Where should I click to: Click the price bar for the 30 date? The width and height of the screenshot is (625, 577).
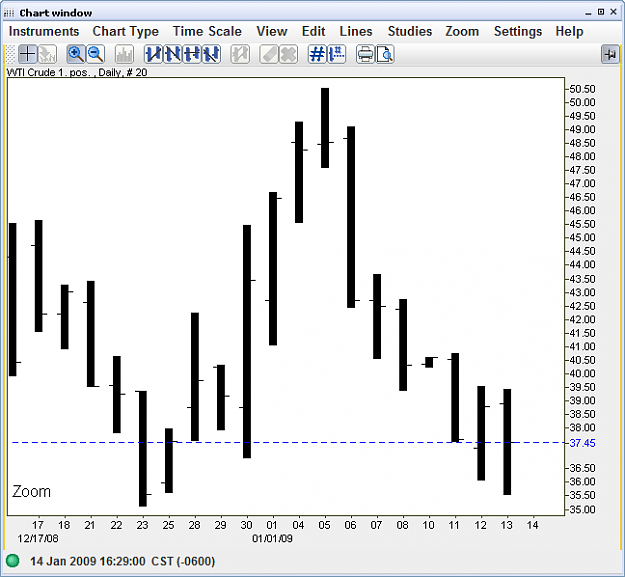(x=247, y=341)
